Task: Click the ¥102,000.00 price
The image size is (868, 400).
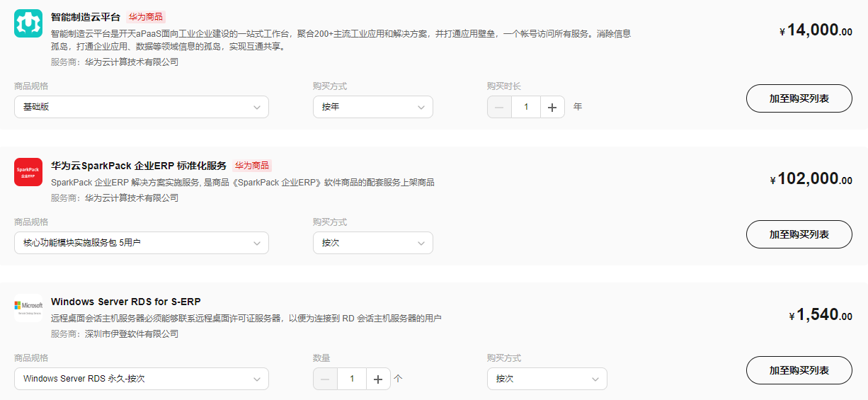Action: point(811,179)
